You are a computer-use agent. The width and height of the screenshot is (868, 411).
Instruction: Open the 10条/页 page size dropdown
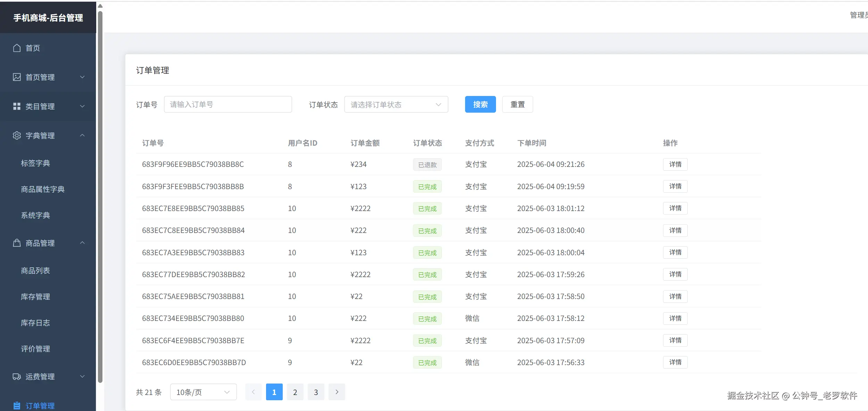point(203,392)
